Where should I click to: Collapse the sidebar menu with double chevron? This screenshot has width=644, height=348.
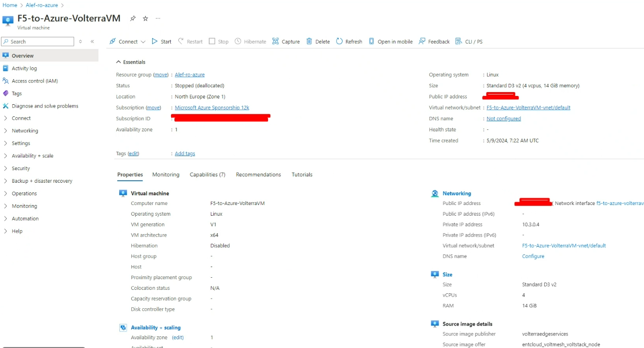point(92,42)
